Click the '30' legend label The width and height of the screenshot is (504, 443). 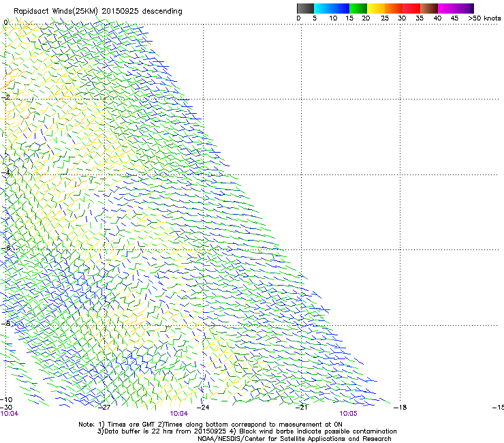(402, 18)
